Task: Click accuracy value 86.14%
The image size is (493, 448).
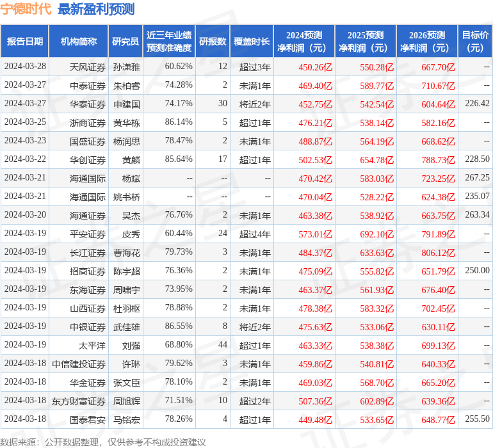Action: [x=179, y=122]
